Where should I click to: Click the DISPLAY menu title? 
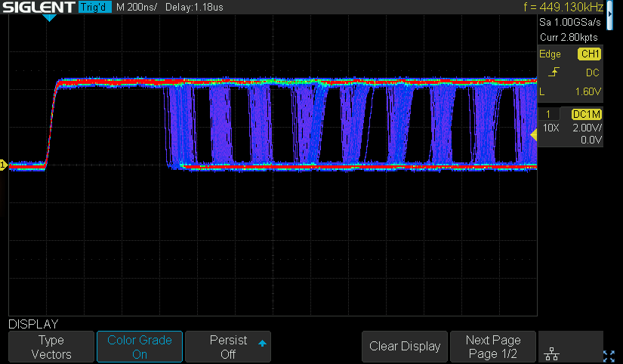point(33,324)
